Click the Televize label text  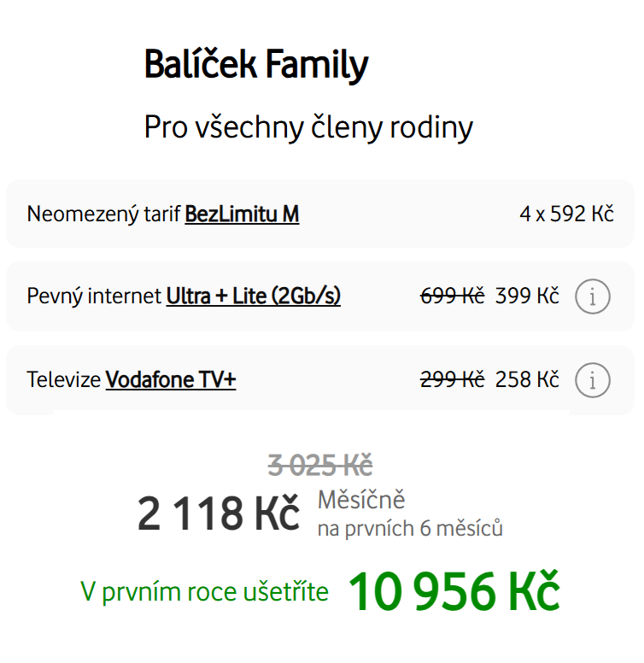click(64, 380)
